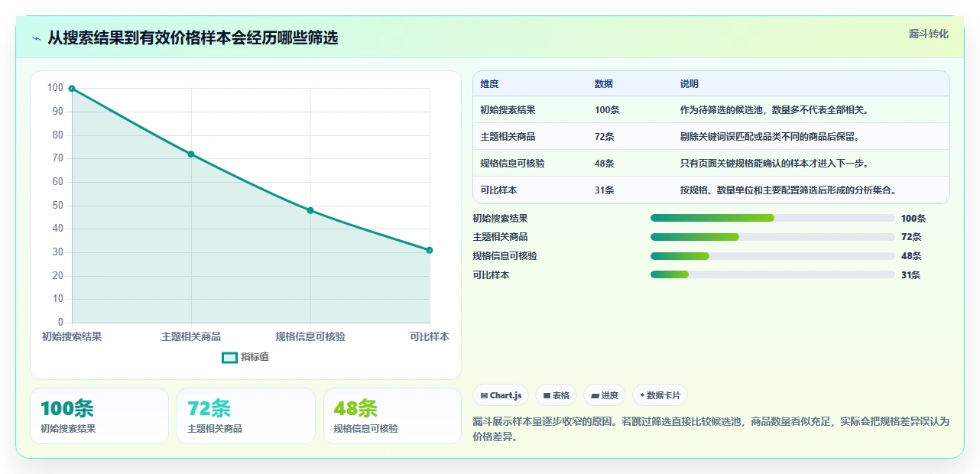Select the 31条 cell in the table
The image size is (980, 474).
pos(605,190)
